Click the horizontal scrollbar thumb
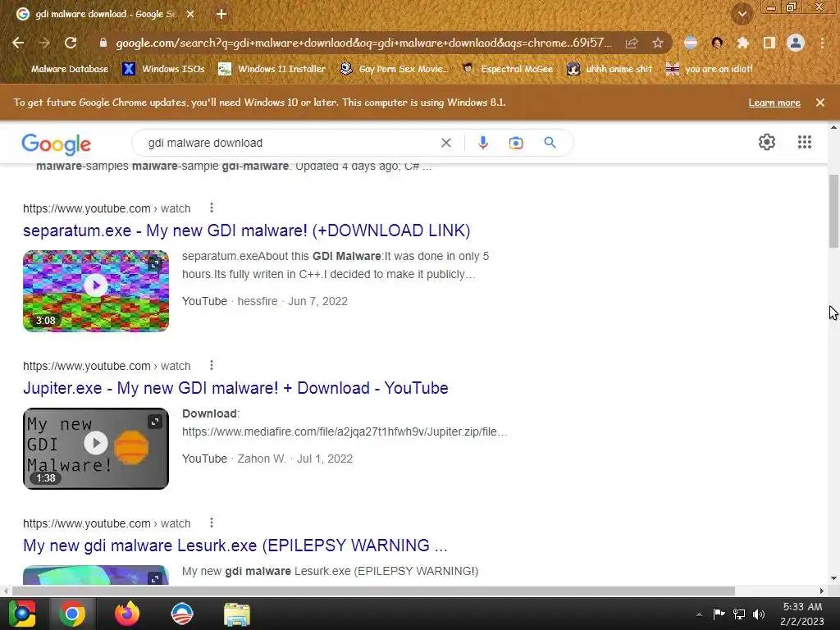 pyautogui.click(x=373, y=591)
